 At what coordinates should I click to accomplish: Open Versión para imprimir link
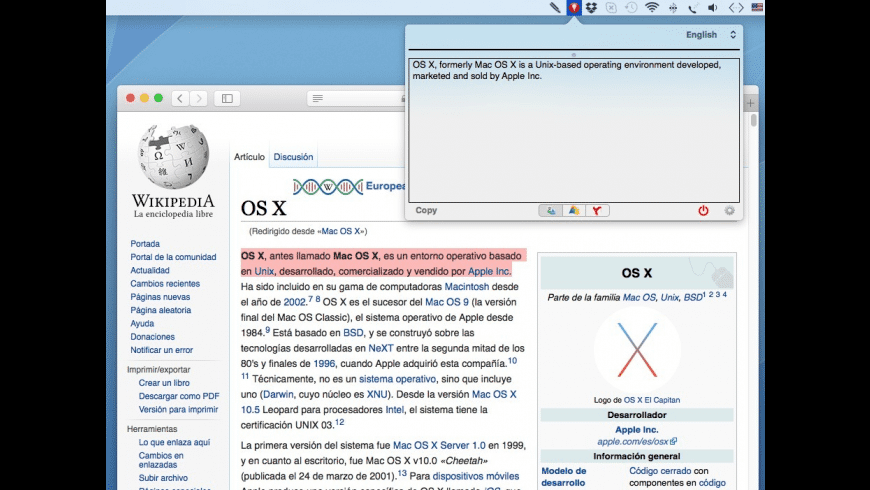(x=178, y=410)
